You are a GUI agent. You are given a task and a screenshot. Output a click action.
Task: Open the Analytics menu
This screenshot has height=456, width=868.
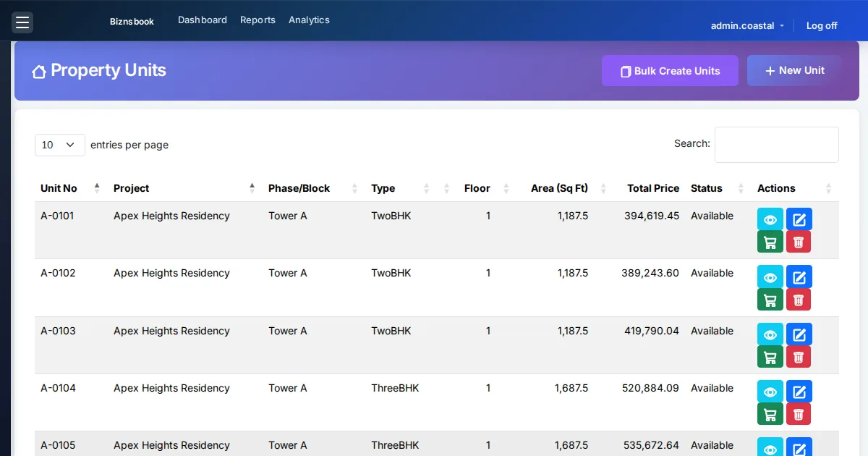(309, 20)
